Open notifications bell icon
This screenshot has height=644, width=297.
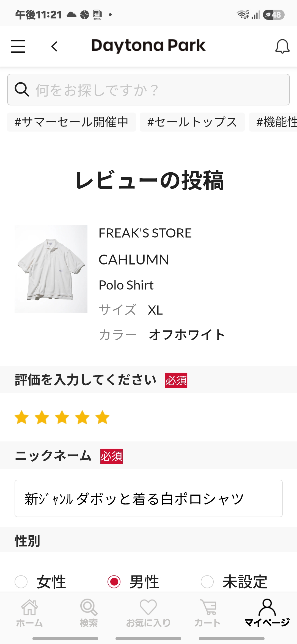[282, 46]
